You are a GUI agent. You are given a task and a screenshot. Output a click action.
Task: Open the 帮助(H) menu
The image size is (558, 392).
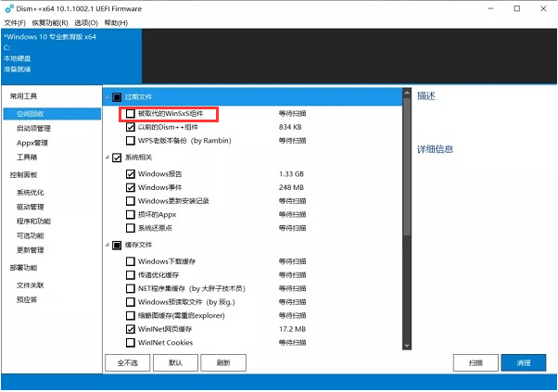pyautogui.click(x=116, y=23)
